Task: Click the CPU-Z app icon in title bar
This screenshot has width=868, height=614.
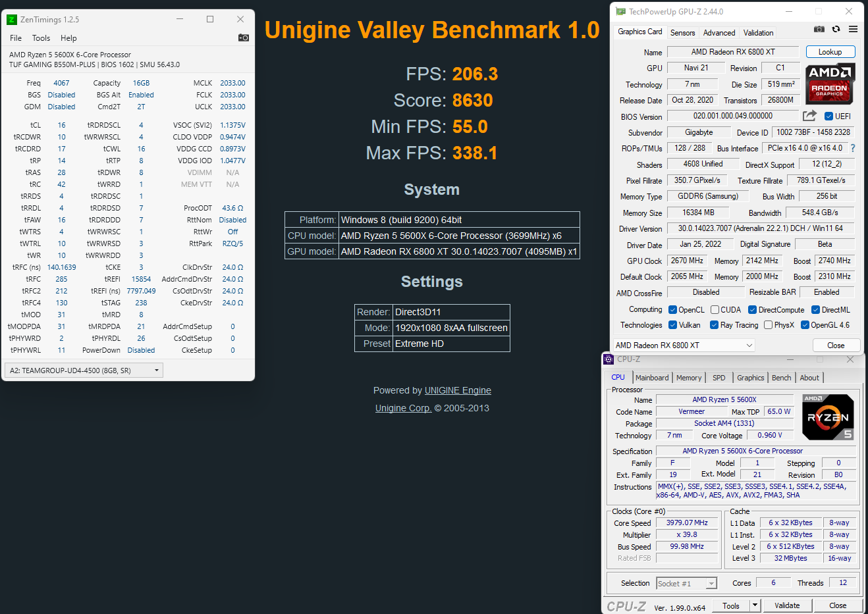Action: pos(609,359)
